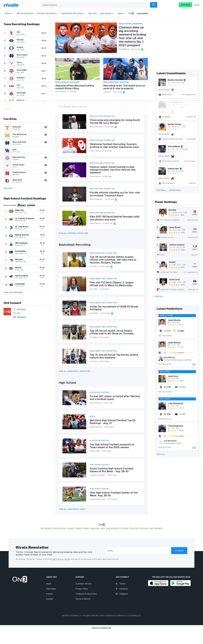Click the Join Now button

click(185, 5)
